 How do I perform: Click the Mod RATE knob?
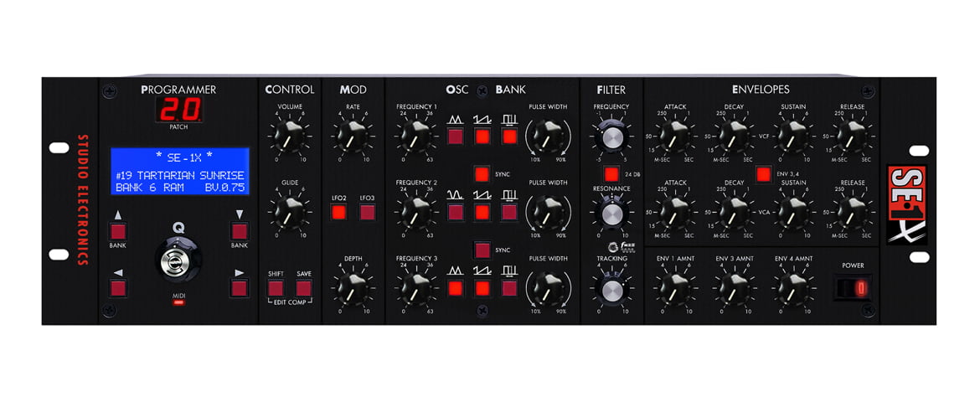(353, 135)
